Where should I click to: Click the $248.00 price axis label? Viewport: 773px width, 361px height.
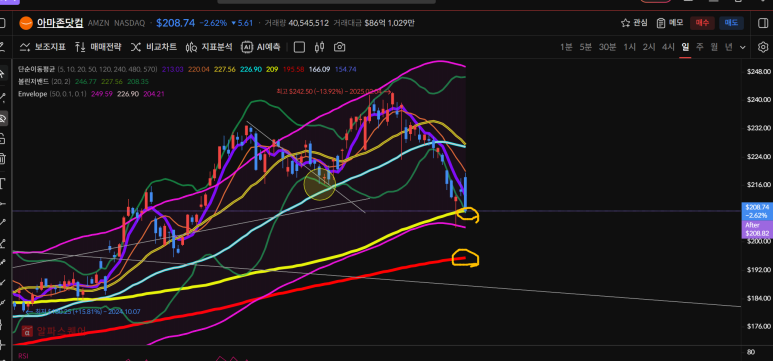(x=758, y=72)
